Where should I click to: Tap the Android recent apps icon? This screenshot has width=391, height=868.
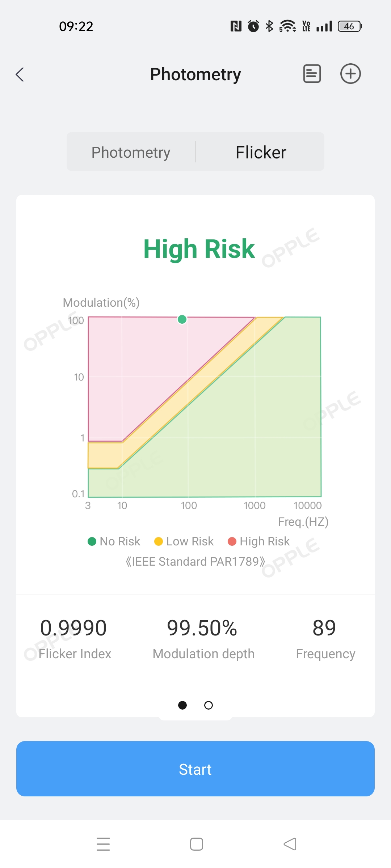103,844
